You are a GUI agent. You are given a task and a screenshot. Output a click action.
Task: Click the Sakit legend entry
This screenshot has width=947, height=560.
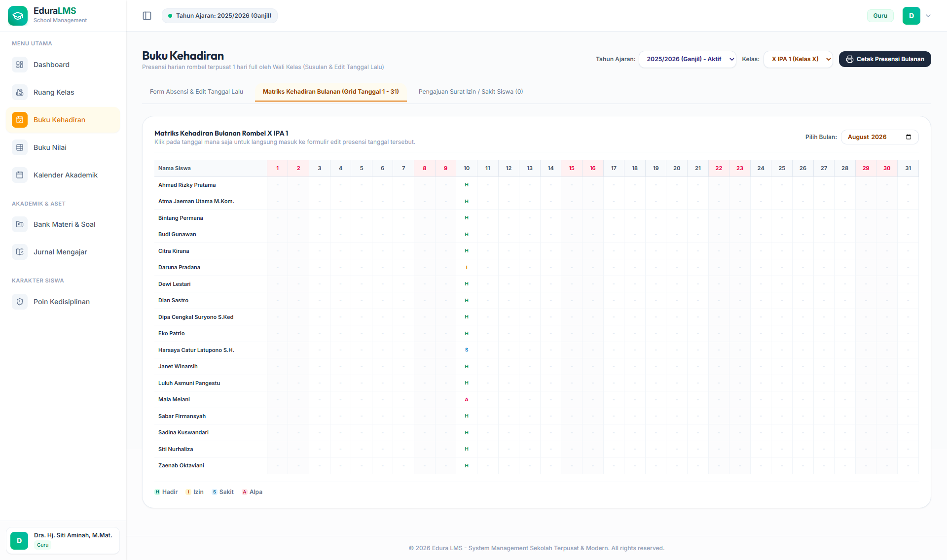[x=223, y=492]
